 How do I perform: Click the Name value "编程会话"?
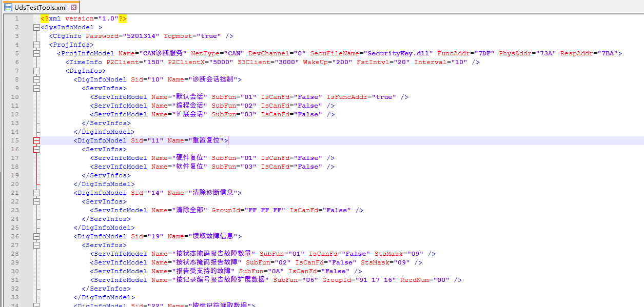(x=189, y=106)
